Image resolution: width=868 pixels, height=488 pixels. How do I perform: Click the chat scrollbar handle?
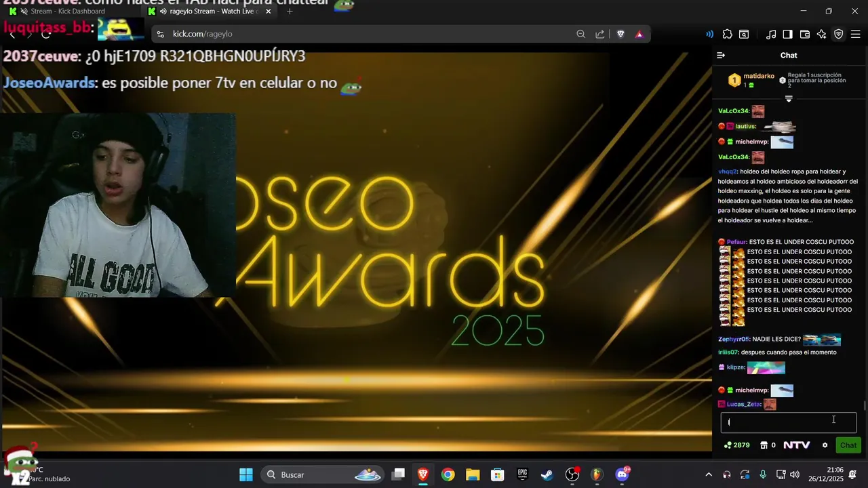click(865, 405)
